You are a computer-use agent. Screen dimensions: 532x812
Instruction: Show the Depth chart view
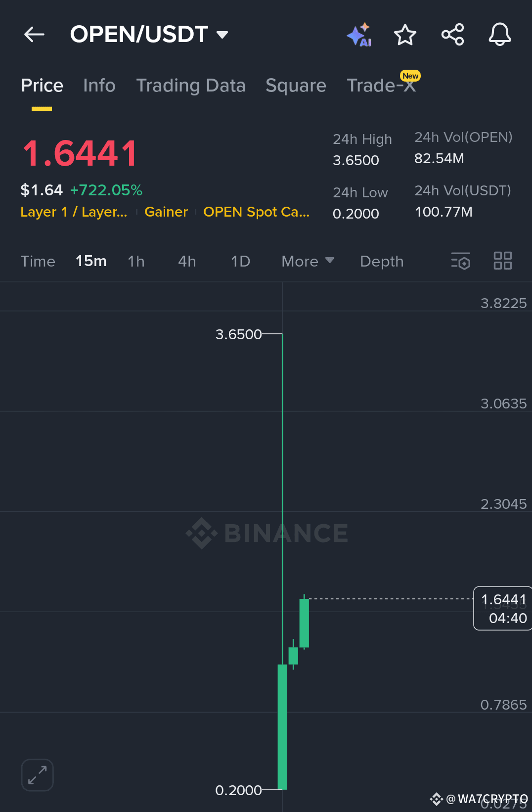click(x=382, y=261)
